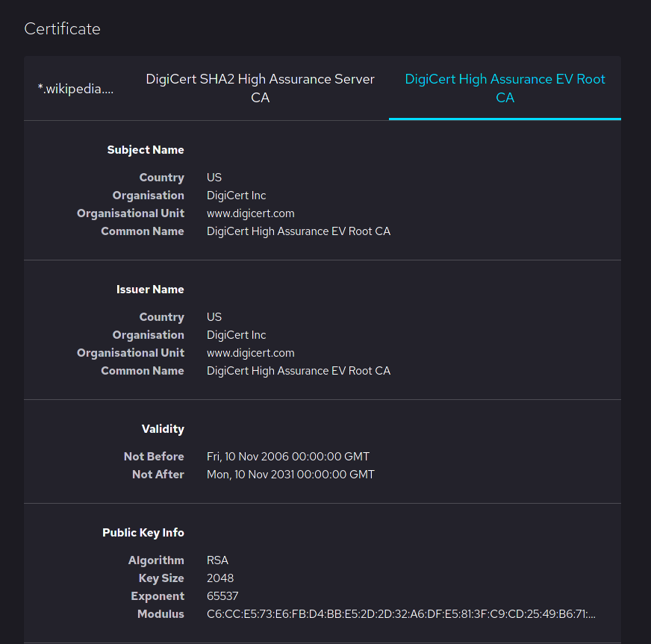Image resolution: width=651 pixels, height=644 pixels.
Task: Select the Key Size value 2048
Action: click(220, 578)
